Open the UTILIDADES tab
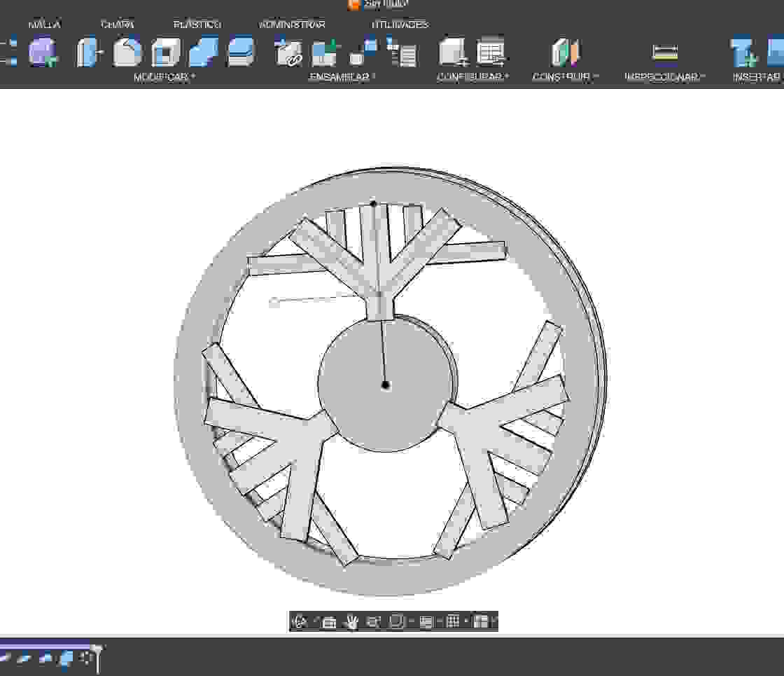784x676 pixels. pyautogui.click(x=399, y=24)
